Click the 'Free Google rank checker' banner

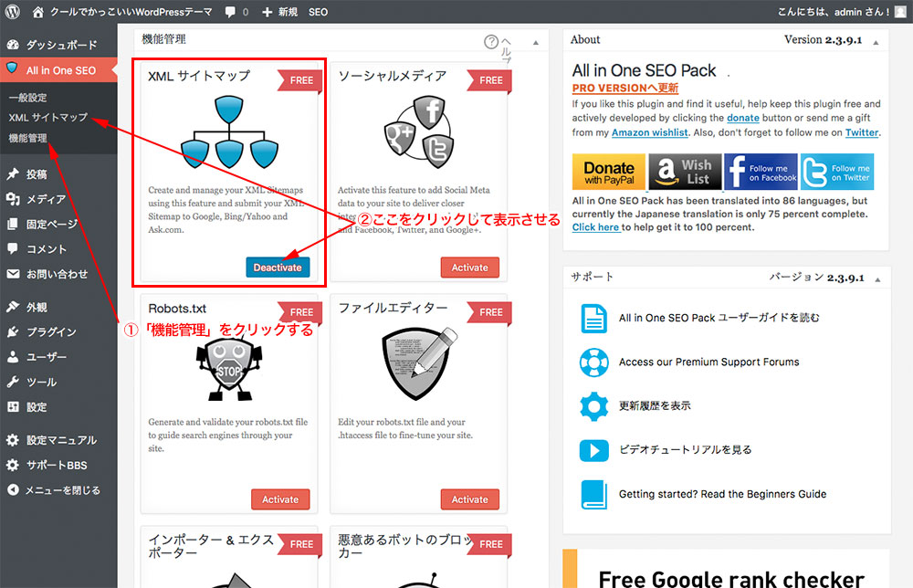coord(726,570)
